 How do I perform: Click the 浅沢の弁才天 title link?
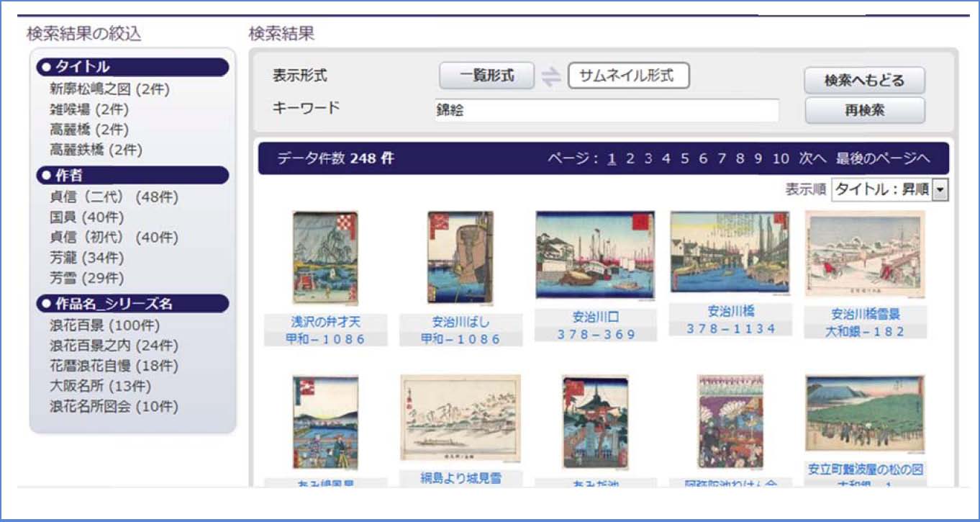pyautogui.click(x=325, y=322)
